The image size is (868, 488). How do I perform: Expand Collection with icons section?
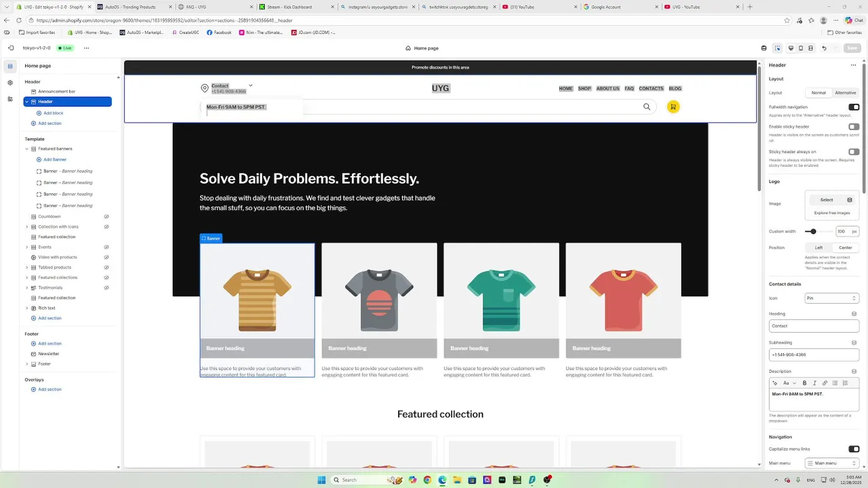27,226
